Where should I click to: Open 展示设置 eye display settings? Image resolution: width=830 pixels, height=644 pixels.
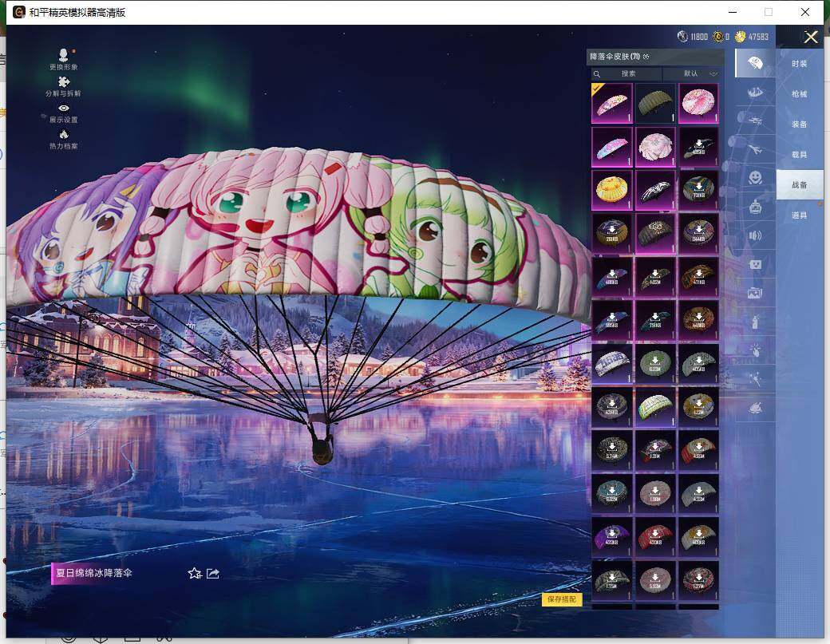[x=64, y=113]
